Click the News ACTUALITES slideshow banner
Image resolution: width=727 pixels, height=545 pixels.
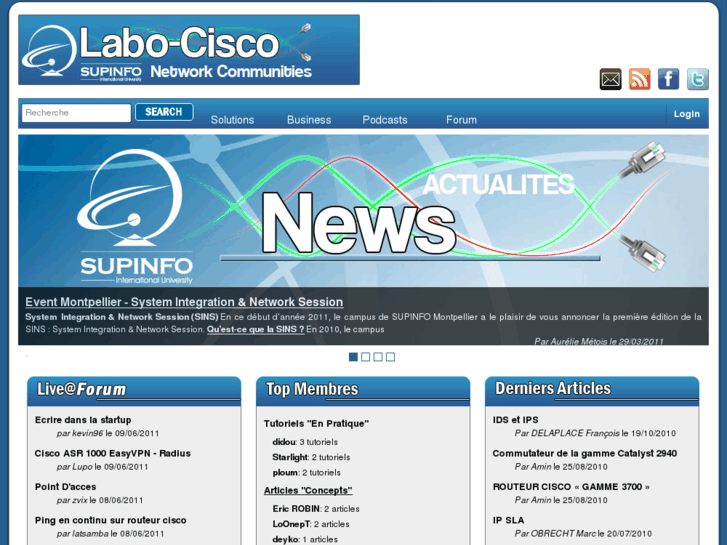pyautogui.click(x=364, y=211)
